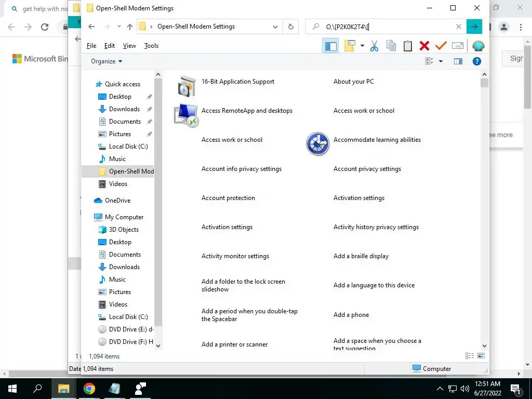Select Account info privacy settings item
The image size is (532, 399).
[241, 169]
